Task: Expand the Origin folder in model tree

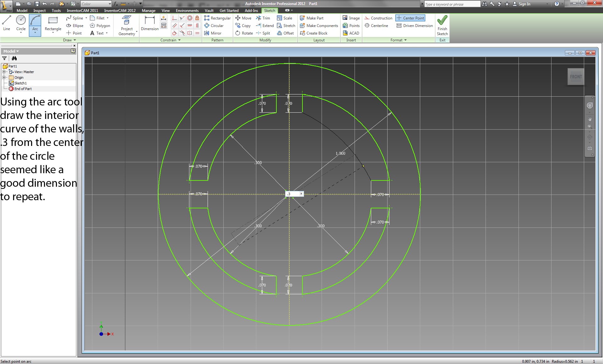Action: (x=3, y=77)
